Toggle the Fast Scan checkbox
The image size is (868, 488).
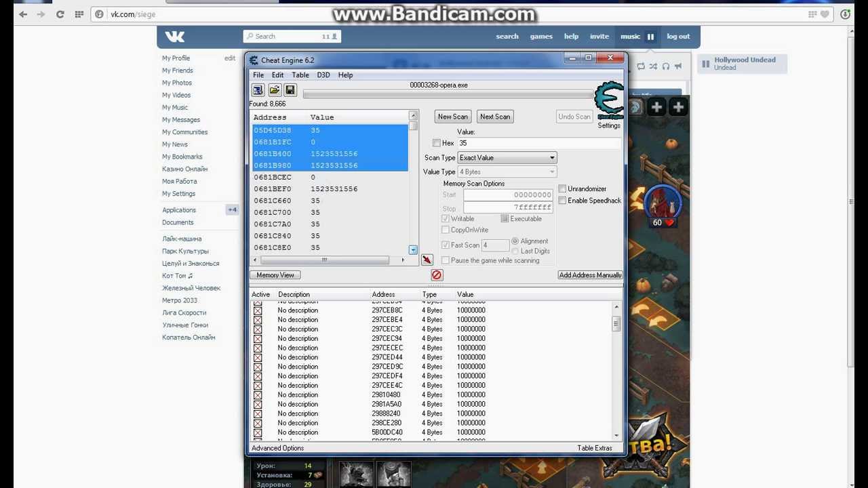(x=446, y=245)
